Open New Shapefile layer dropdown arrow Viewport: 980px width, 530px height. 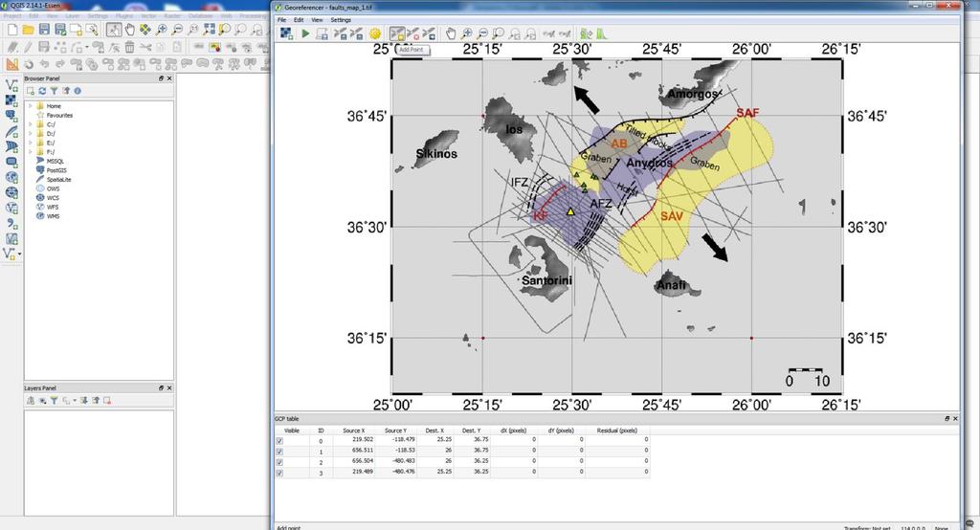click(x=20, y=254)
